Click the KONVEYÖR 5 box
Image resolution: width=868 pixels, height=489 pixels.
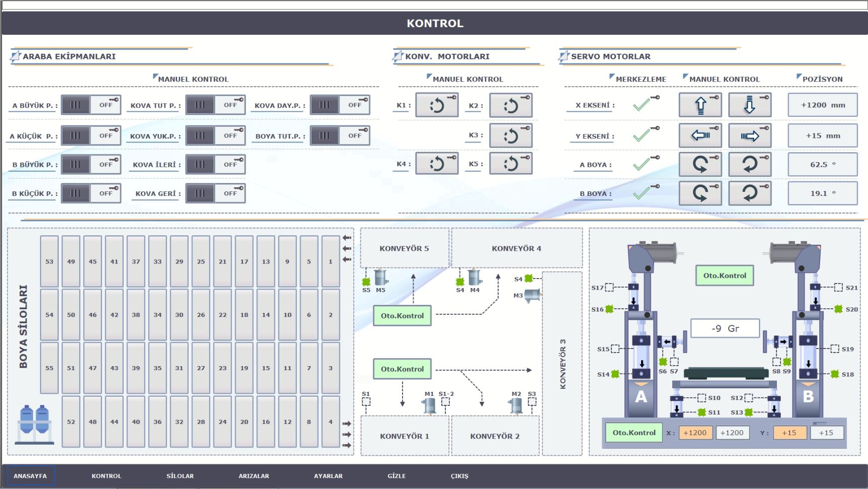pos(405,248)
